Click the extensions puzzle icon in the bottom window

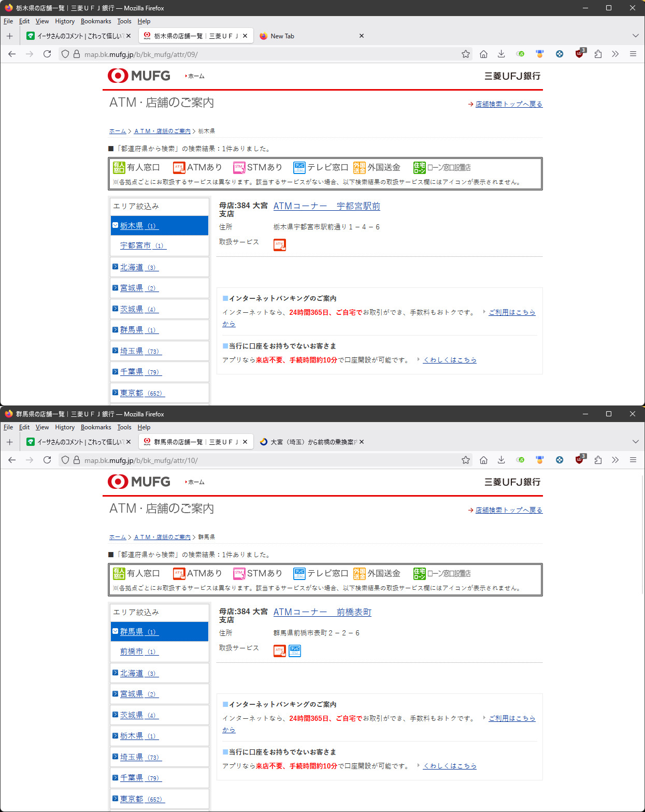point(598,460)
